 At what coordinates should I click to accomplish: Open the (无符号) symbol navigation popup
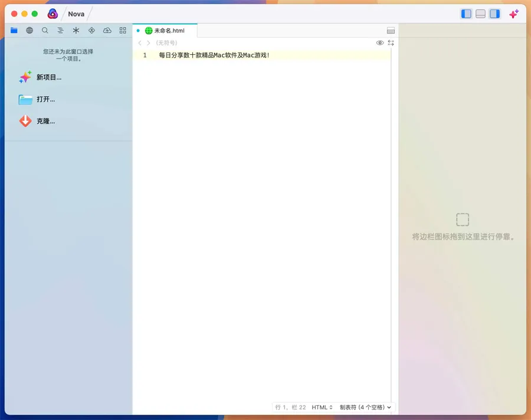(166, 43)
